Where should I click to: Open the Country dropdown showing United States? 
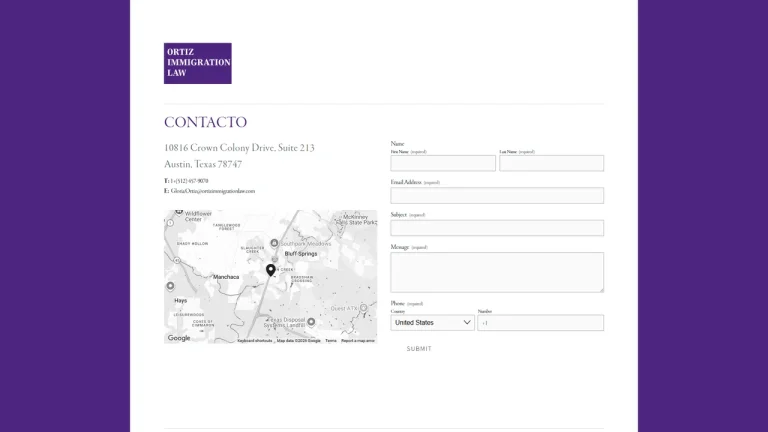[x=432, y=323]
